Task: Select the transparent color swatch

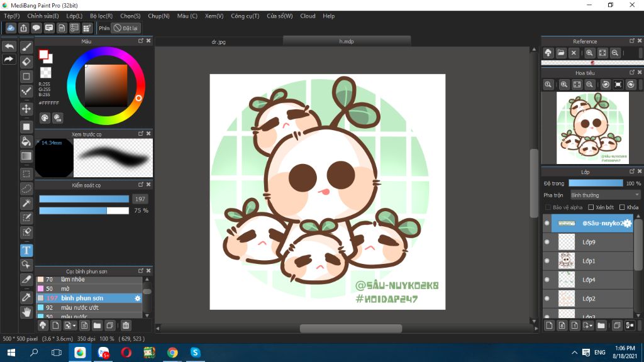Action: [x=45, y=73]
